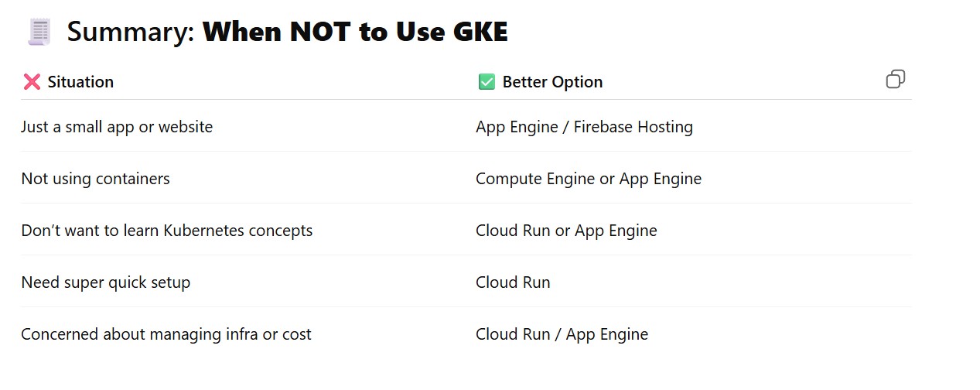
Task: Click App Engine in the small app row
Action: pos(517,127)
